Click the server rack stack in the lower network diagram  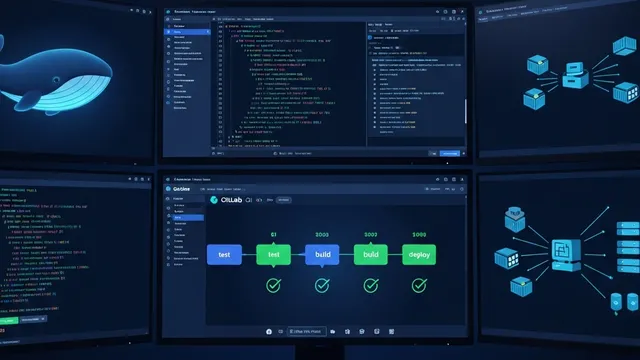coord(628,247)
